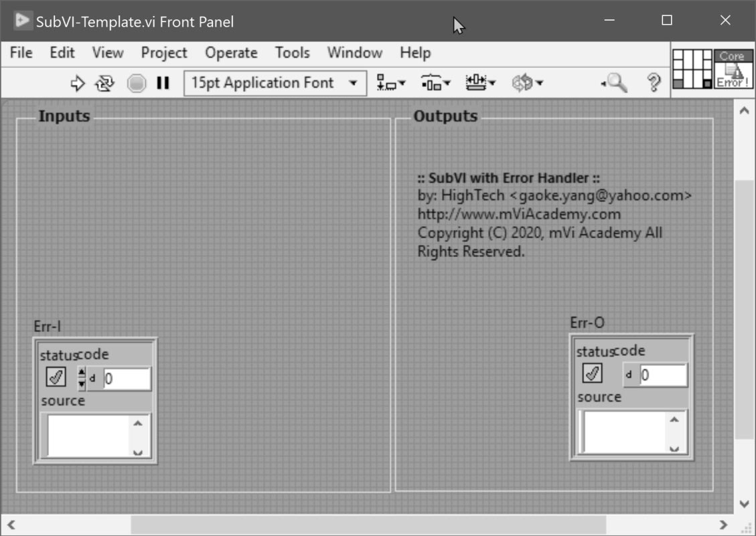Click the connector pane grid icon
This screenshot has height=536, width=756.
point(692,70)
